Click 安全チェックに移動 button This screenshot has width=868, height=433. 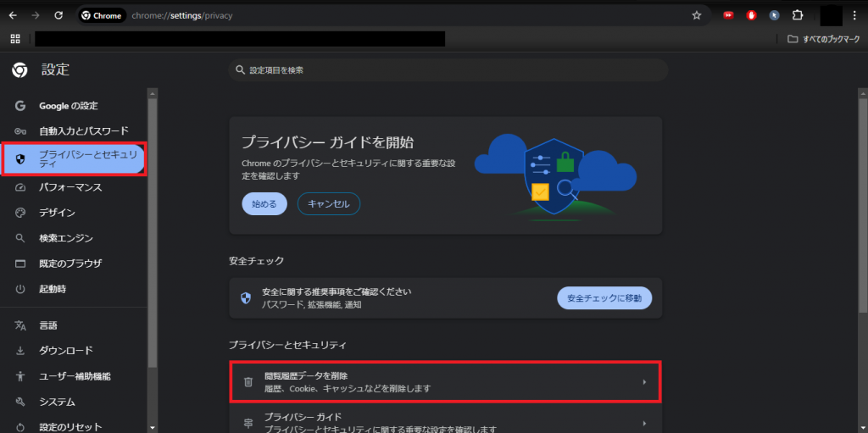click(x=604, y=298)
